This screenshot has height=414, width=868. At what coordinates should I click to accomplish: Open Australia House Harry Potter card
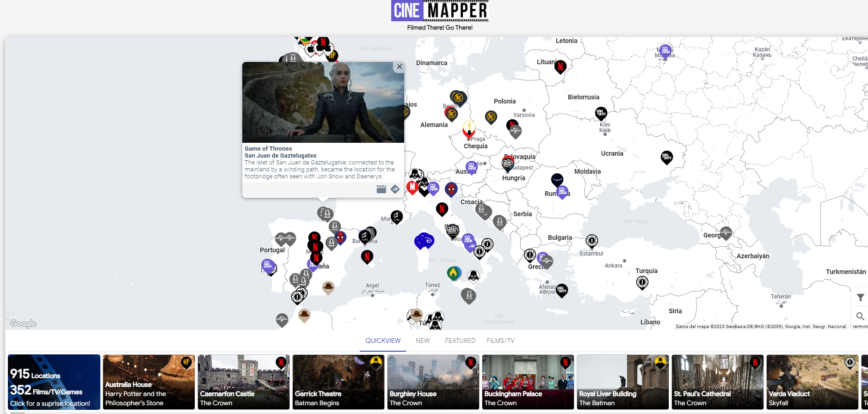(149, 382)
